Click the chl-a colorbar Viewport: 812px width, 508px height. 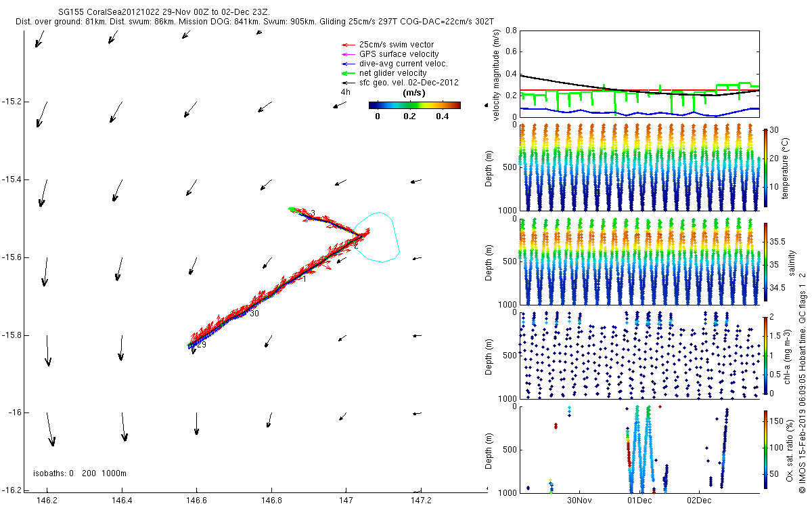click(x=765, y=356)
